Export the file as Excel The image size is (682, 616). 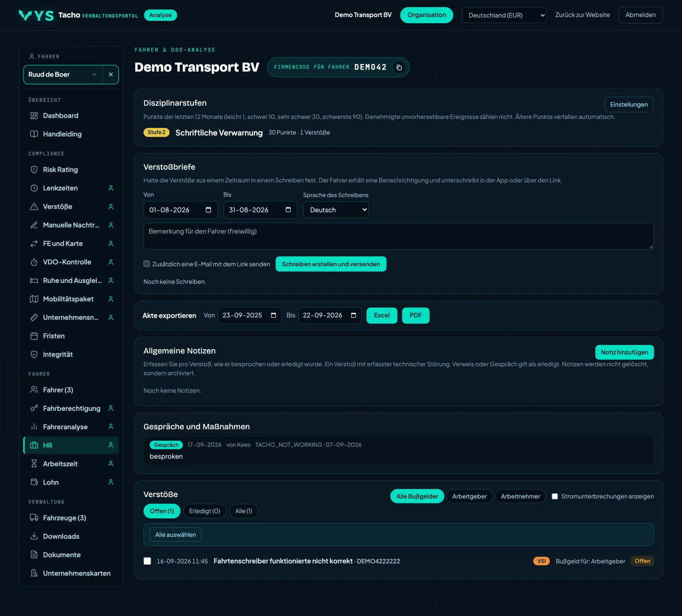(382, 315)
